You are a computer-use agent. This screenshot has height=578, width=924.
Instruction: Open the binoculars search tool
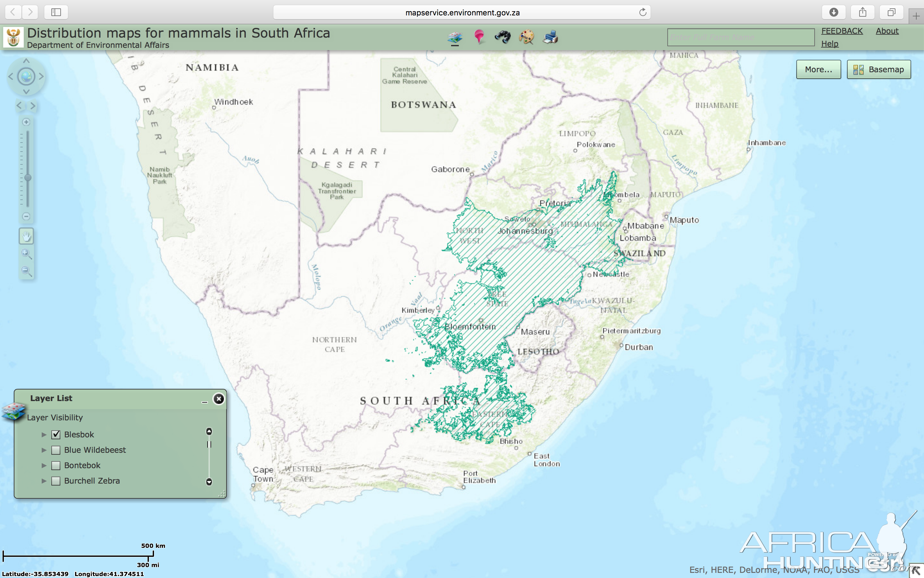point(502,37)
